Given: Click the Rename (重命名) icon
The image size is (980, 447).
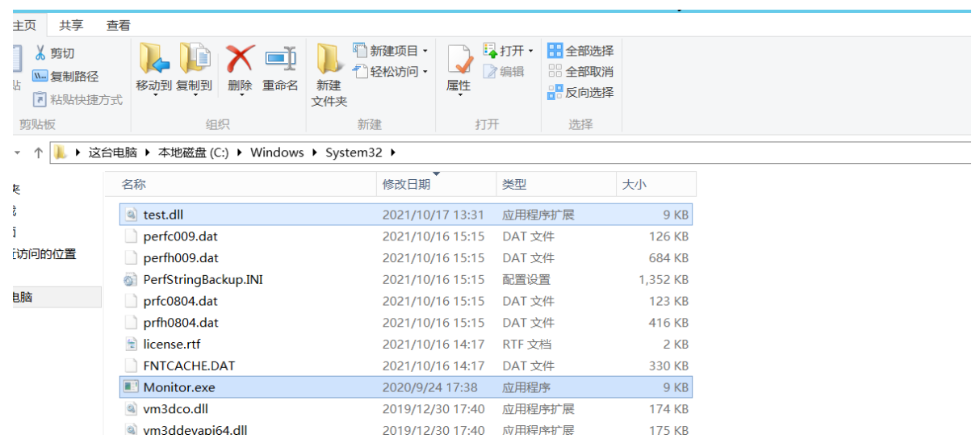Looking at the screenshot, I should tap(280, 59).
